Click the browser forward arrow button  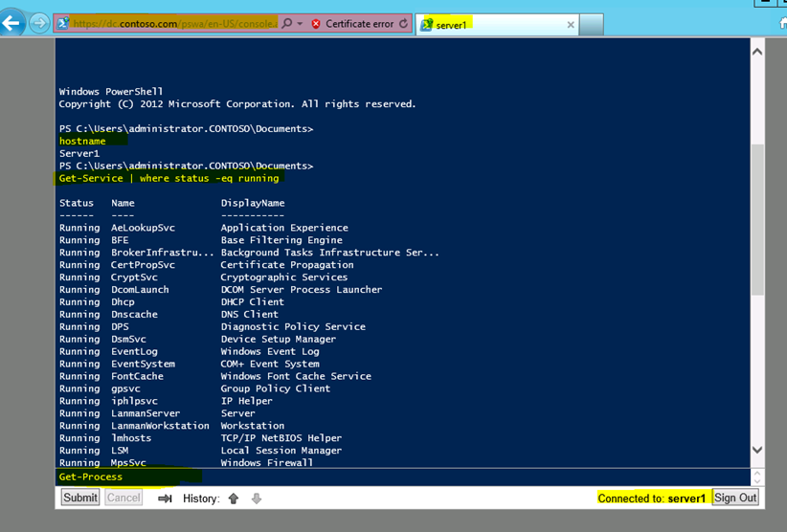39,23
